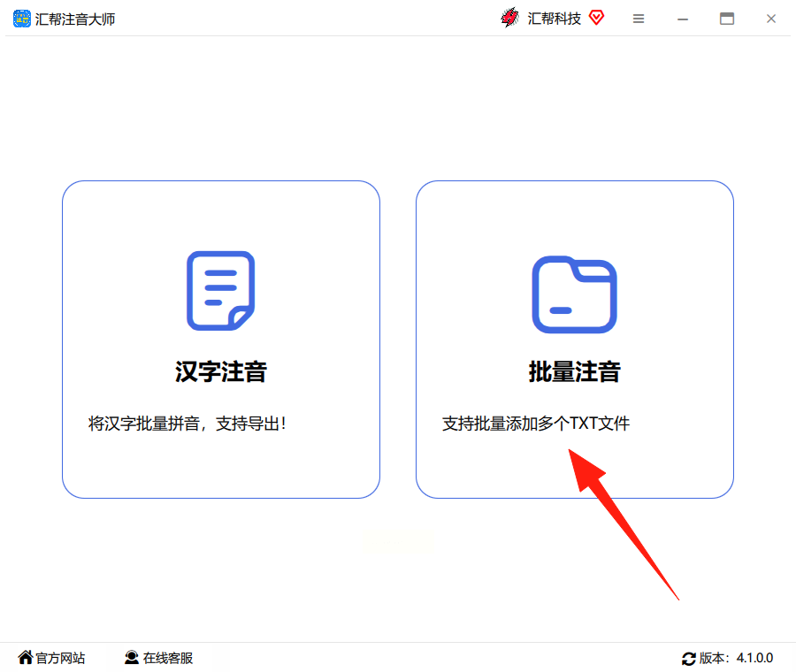Click description 将汉字批量拼音，支持导出!

tap(188, 424)
